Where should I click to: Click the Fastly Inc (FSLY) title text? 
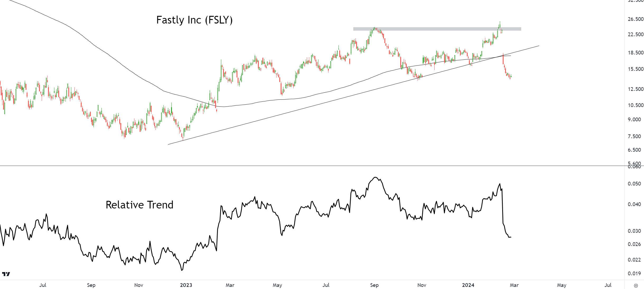(x=194, y=20)
